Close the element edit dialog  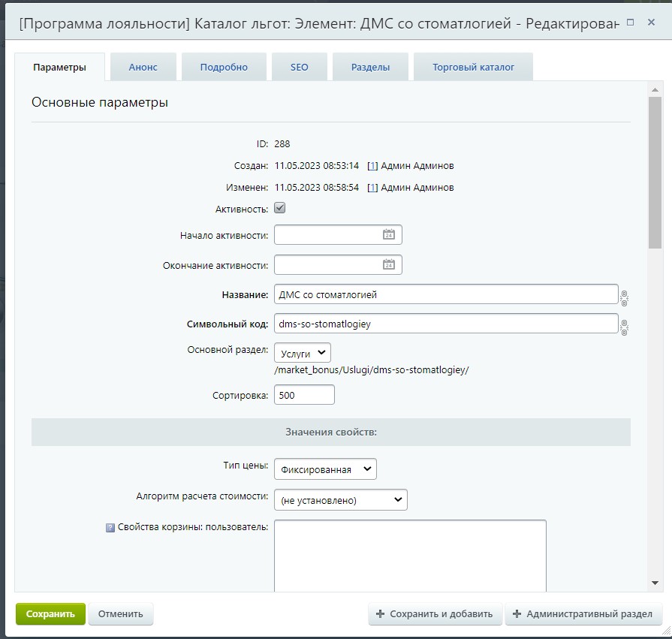point(650,23)
